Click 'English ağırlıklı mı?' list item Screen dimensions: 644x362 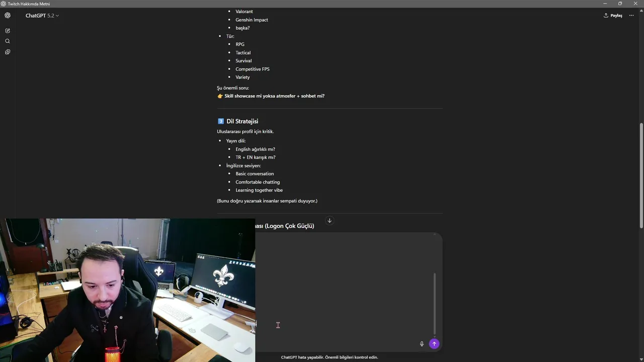pyautogui.click(x=255, y=149)
